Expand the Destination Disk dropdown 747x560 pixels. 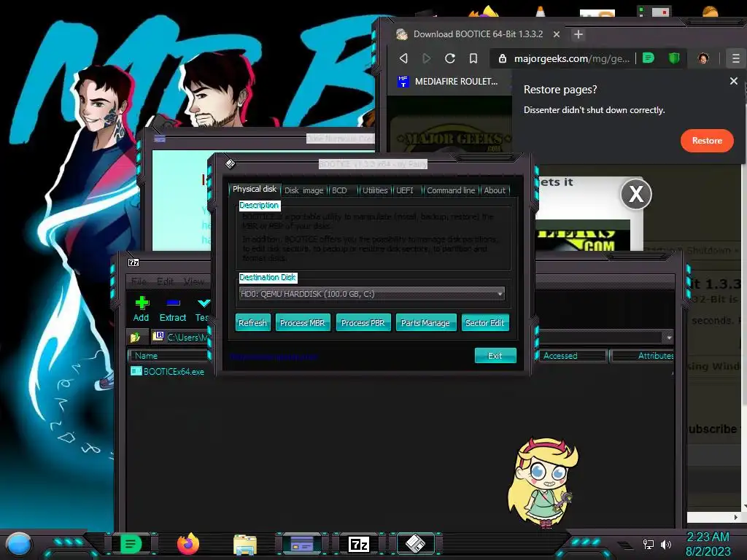click(x=500, y=294)
